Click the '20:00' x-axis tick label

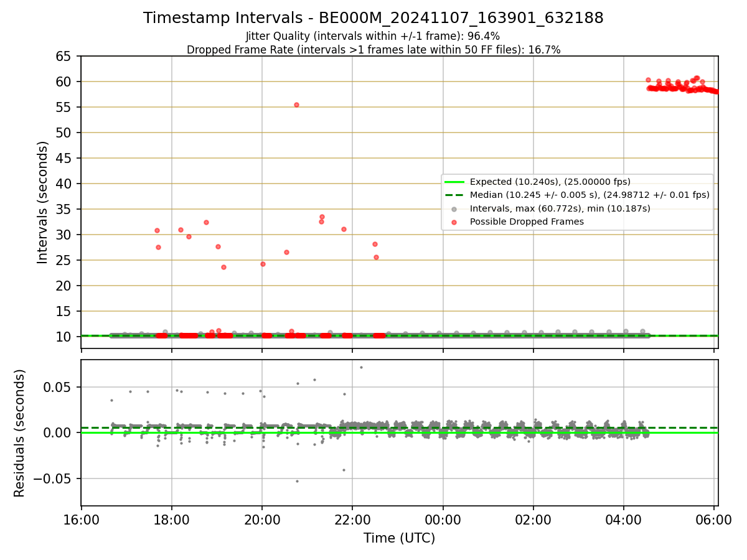coord(262,519)
